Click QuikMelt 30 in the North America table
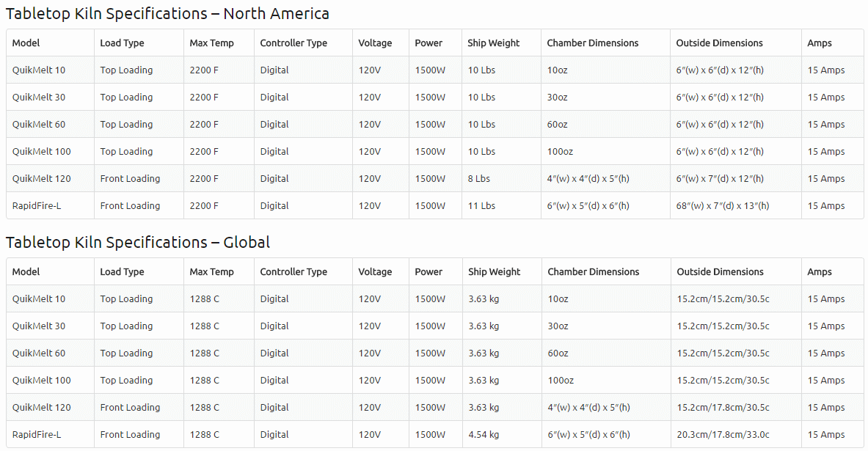This screenshot has height=451, width=868. [x=39, y=98]
